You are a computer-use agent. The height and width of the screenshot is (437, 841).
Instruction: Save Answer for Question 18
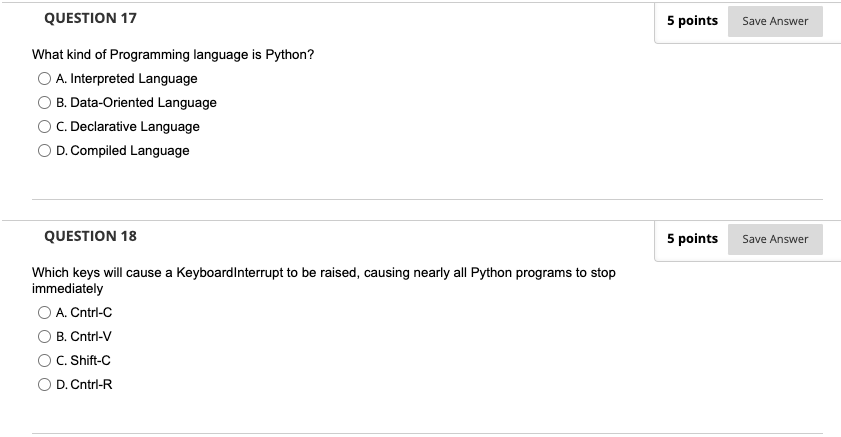(x=775, y=239)
